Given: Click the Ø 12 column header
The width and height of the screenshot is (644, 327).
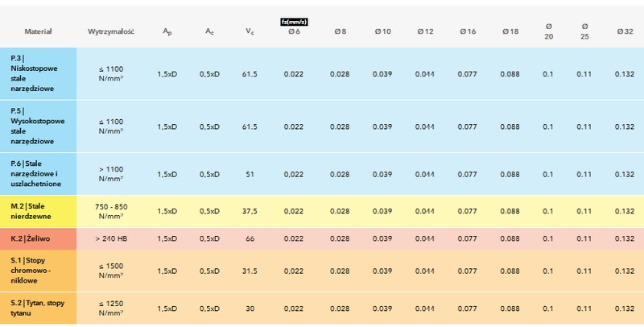Looking at the screenshot, I should click(424, 31).
